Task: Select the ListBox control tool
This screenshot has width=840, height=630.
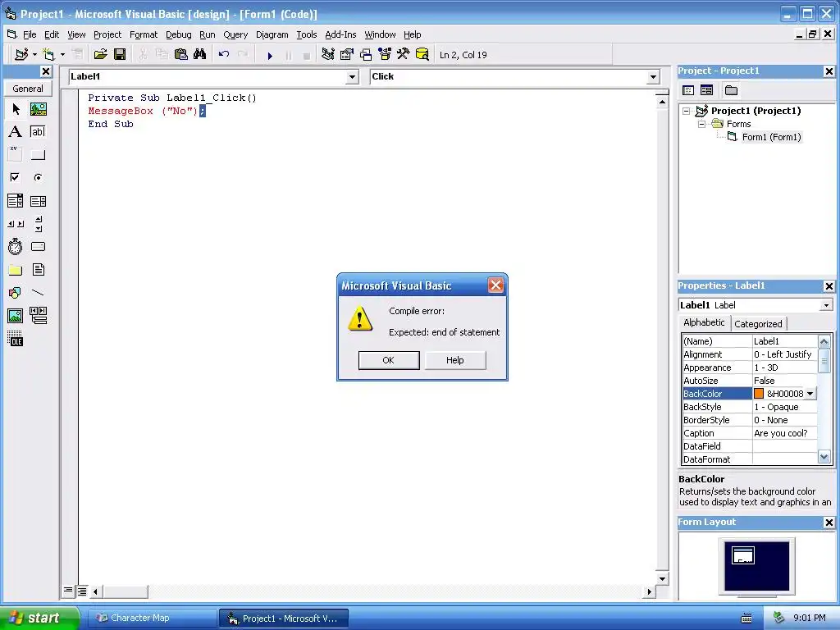Action: (38, 201)
